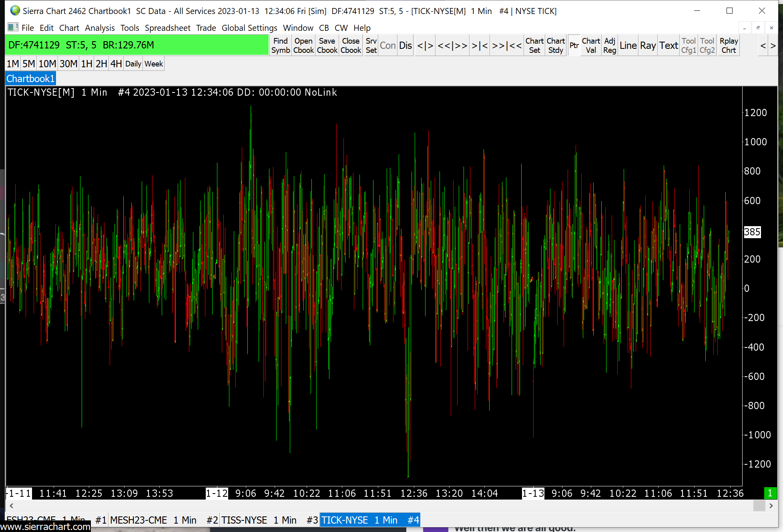Screen dimensions: 783x532
Task: Switch to the 5M timeframe button
Action: point(28,64)
